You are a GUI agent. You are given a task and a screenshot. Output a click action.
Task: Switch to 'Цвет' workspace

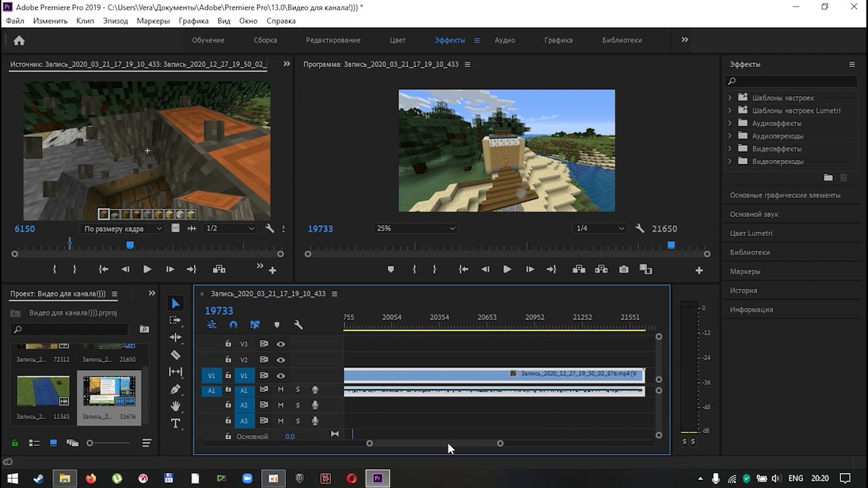tap(397, 40)
